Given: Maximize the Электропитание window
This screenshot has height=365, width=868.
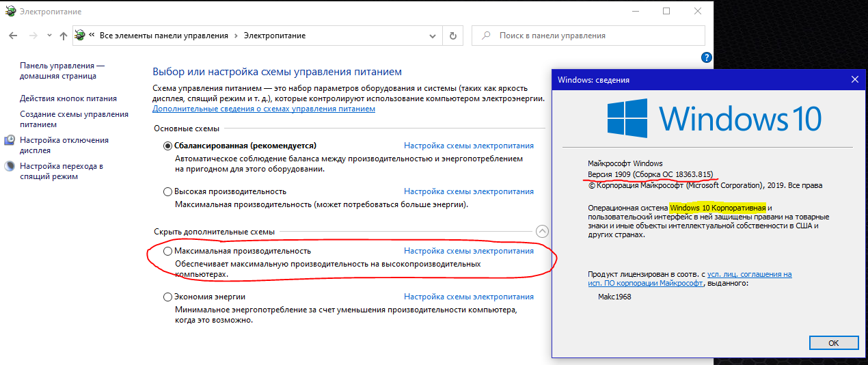Looking at the screenshot, I should click(666, 11).
